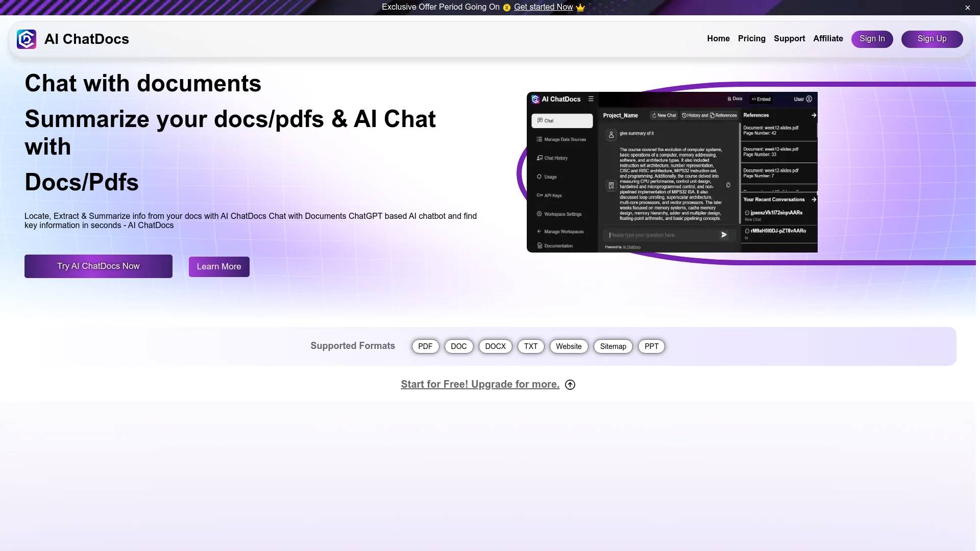Toggle the User profile menu
This screenshot has height=551, width=980.
point(802,99)
